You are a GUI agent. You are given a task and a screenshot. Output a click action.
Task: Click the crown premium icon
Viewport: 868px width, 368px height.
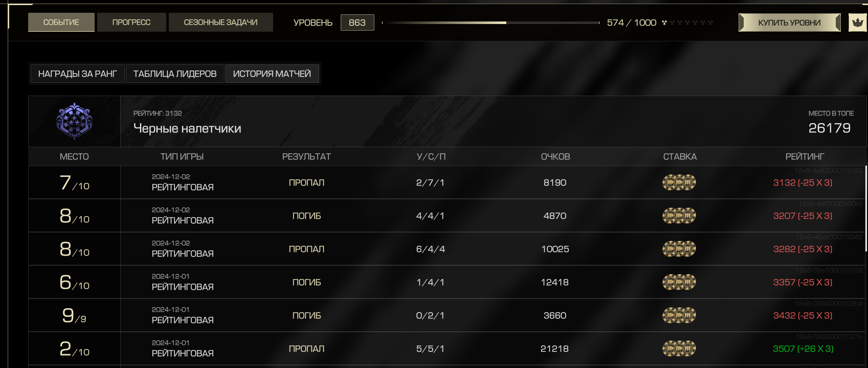click(858, 22)
